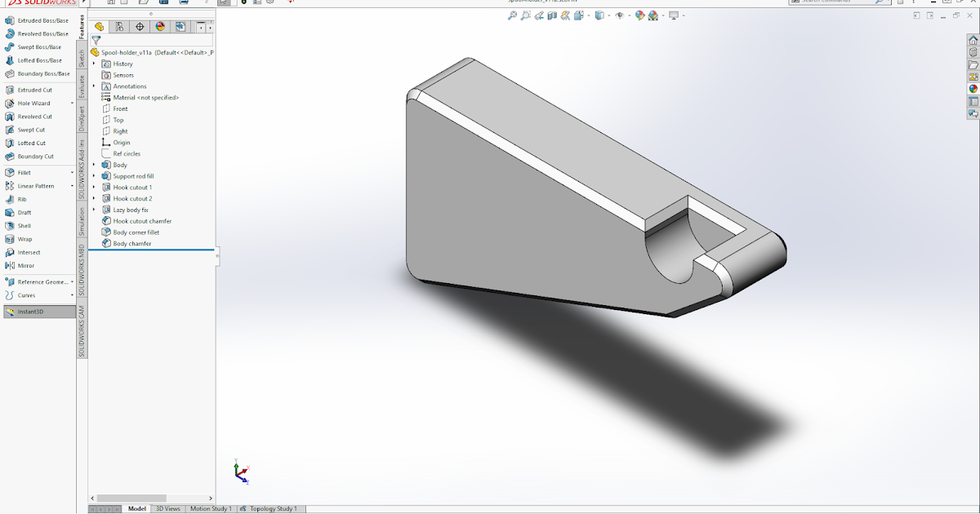Click the Edit Appearance icon
This screenshot has width=980, height=514.
pos(638,16)
